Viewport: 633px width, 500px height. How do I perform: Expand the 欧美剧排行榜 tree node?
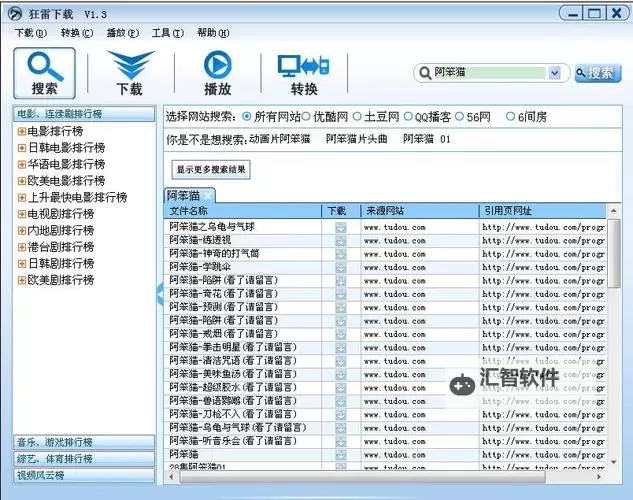[22, 280]
